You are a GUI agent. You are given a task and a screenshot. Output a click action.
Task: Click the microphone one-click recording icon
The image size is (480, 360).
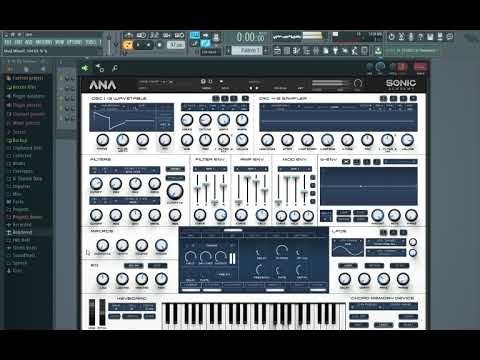[411, 37]
